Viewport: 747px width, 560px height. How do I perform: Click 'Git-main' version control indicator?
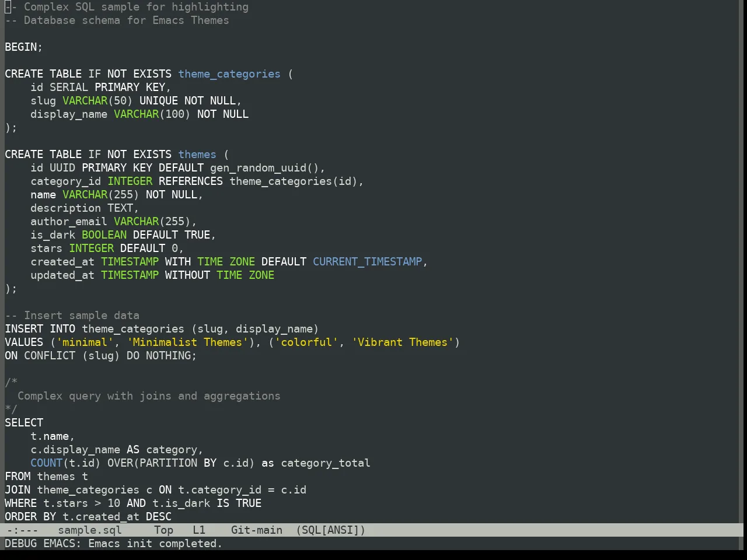point(257,530)
